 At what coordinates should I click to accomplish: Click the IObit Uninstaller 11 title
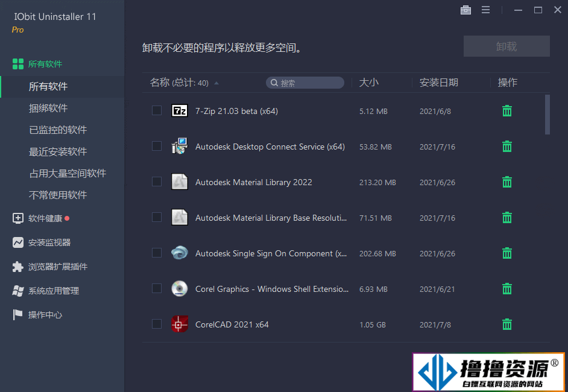pos(55,17)
